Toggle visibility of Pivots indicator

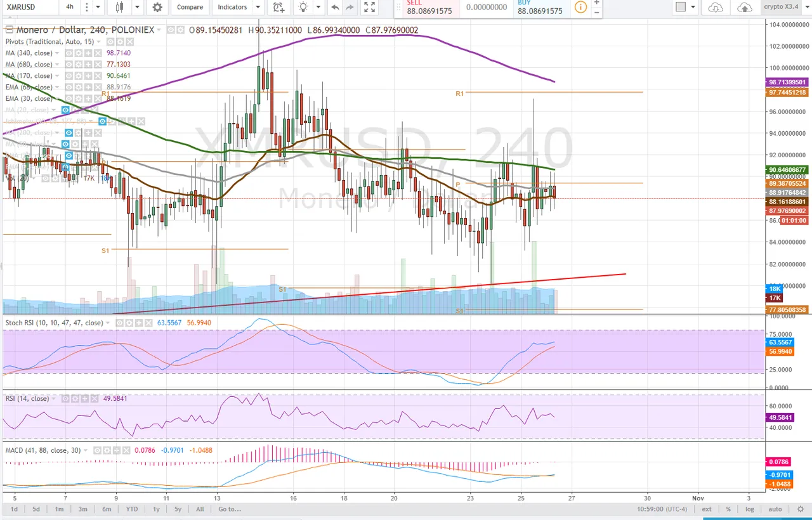[110, 42]
